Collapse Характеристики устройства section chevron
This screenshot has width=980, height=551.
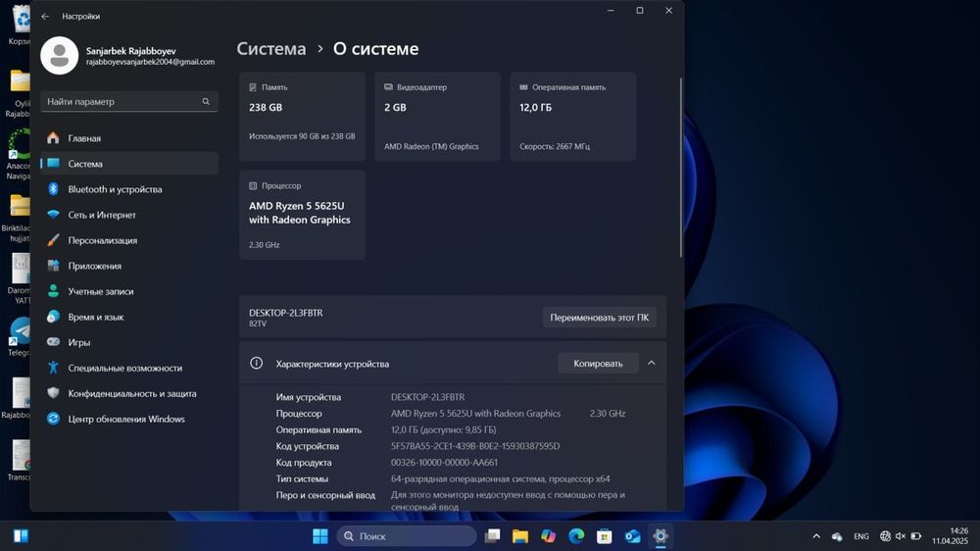coord(651,363)
